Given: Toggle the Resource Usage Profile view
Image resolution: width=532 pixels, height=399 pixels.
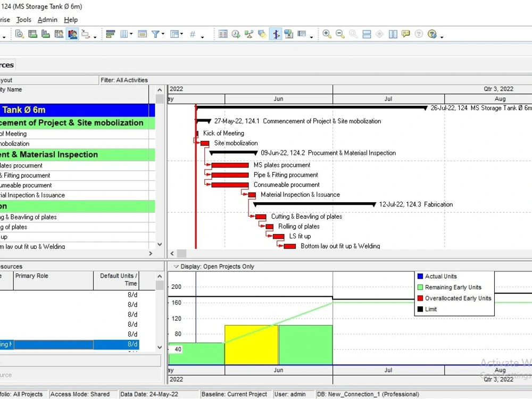Looking at the screenshot, I should click(x=72, y=34).
